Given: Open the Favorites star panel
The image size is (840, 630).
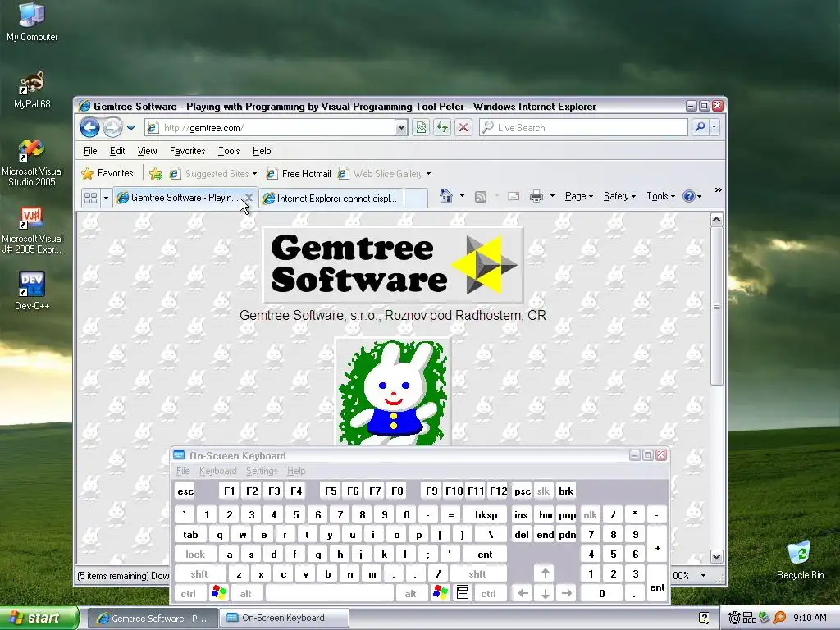Looking at the screenshot, I should click(x=107, y=174).
